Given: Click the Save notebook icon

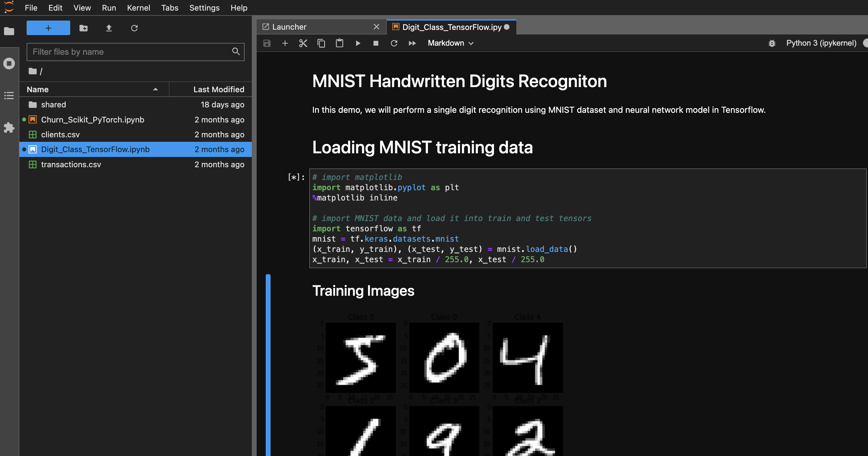Looking at the screenshot, I should coord(267,43).
